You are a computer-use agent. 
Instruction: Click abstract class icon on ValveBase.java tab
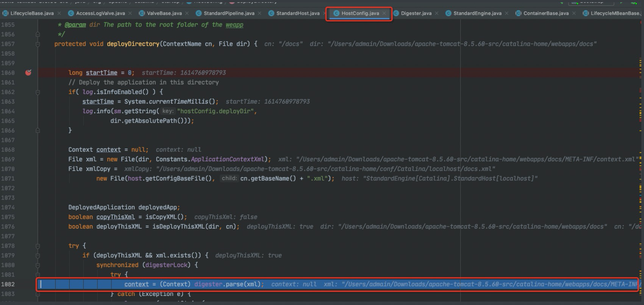tap(142, 13)
